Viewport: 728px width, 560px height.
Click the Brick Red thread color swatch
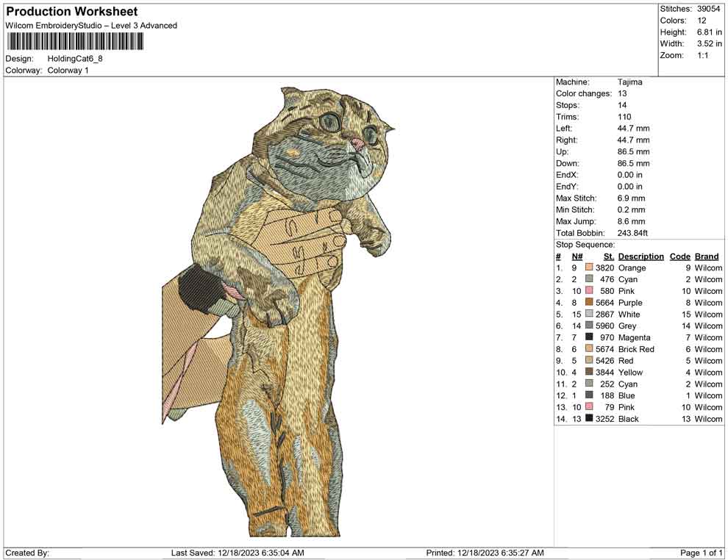pyautogui.click(x=589, y=349)
